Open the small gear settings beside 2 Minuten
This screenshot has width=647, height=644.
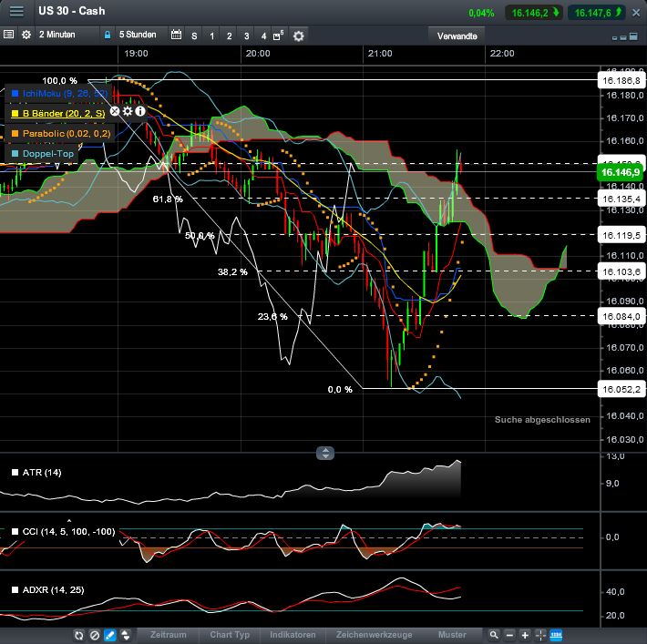tap(26, 35)
